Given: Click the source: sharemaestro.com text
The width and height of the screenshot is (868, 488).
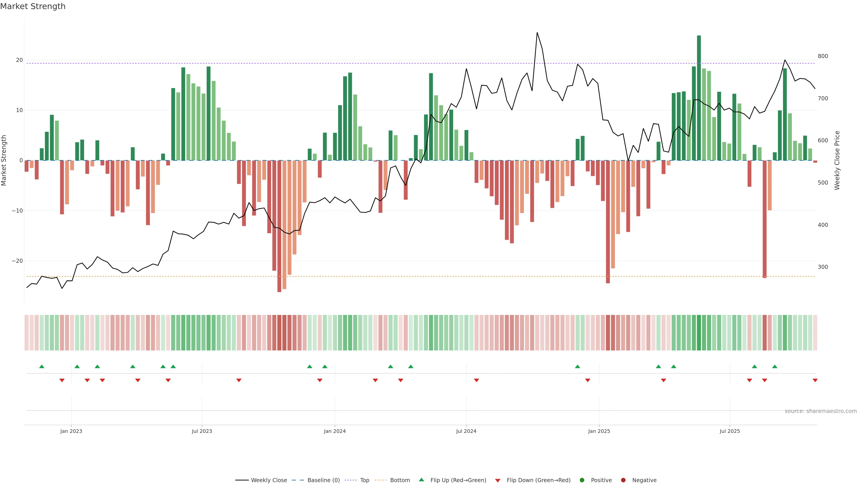Looking at the screenshot, I should pyautogui.click(x=821, y=411).
